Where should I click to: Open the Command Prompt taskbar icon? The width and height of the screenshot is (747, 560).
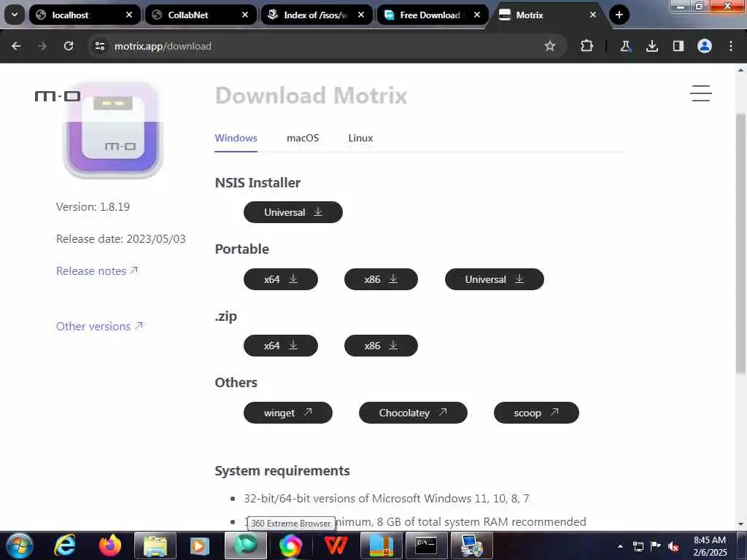coord(425,545)
